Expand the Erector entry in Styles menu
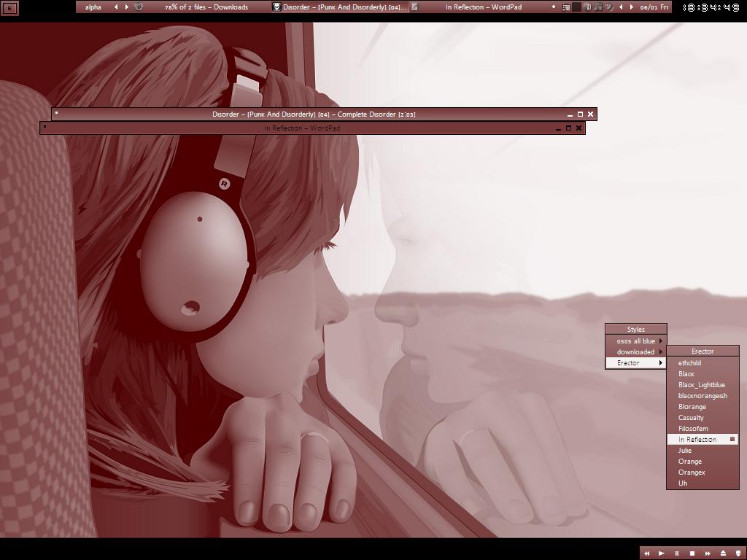This screenshot has width=747, height=560. click(x=636, y=363)
